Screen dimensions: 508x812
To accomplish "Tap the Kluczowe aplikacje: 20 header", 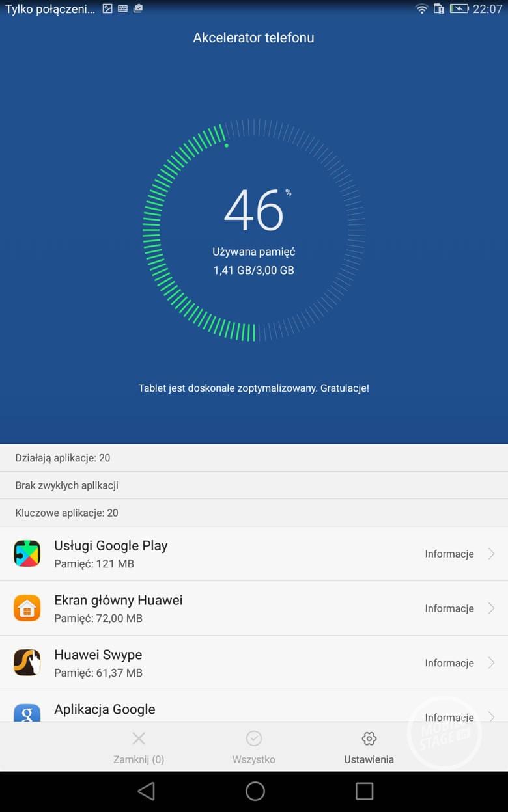I will point(254,513).
